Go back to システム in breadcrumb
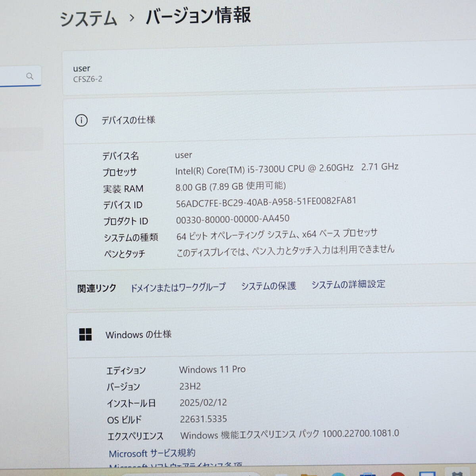Screen dimensions: 476x476 coord(88,19)
